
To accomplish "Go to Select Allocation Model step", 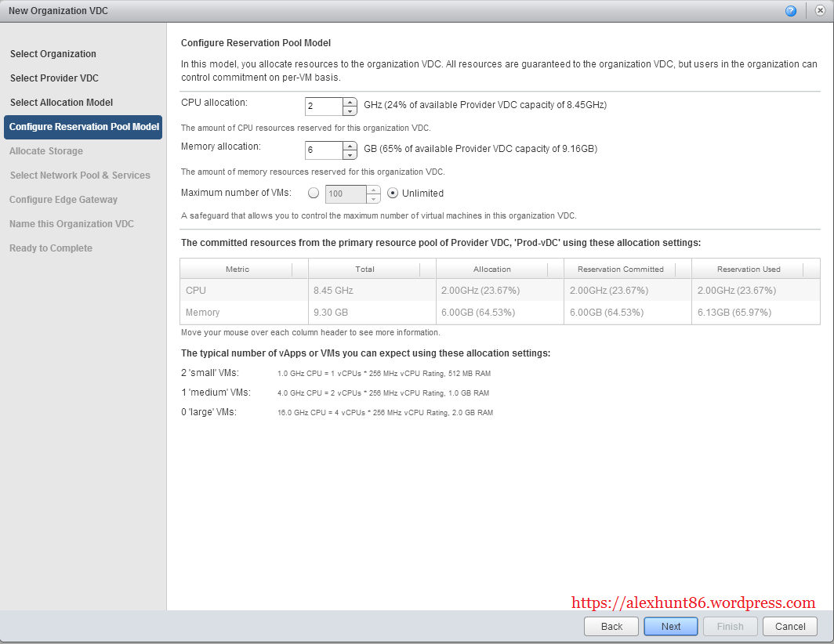I will tap(61, 103).
